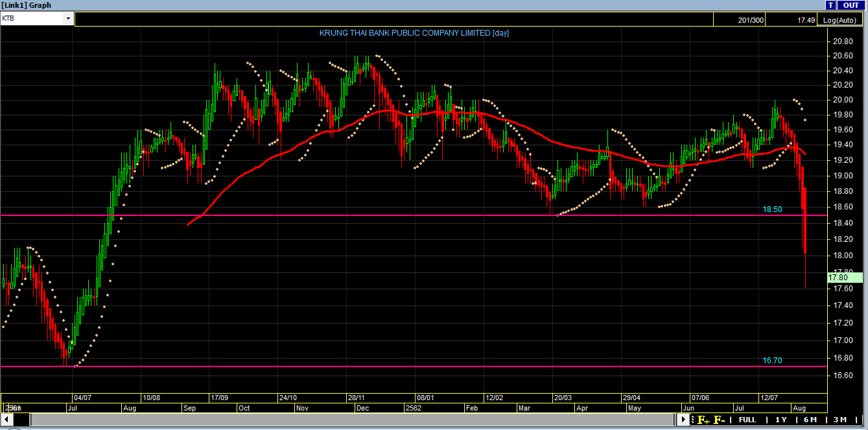The image size is (868, 430).
Task: Click the KTB symbol input field
Action: 32,19
